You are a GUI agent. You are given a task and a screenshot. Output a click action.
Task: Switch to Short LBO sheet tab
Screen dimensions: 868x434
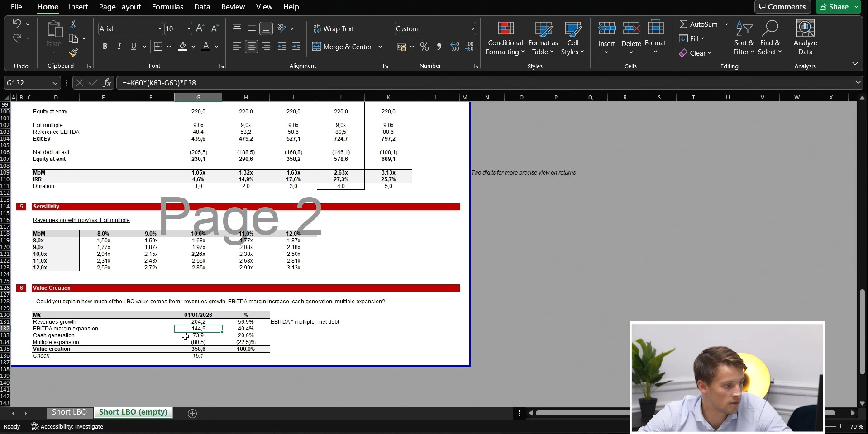point(69,412)
